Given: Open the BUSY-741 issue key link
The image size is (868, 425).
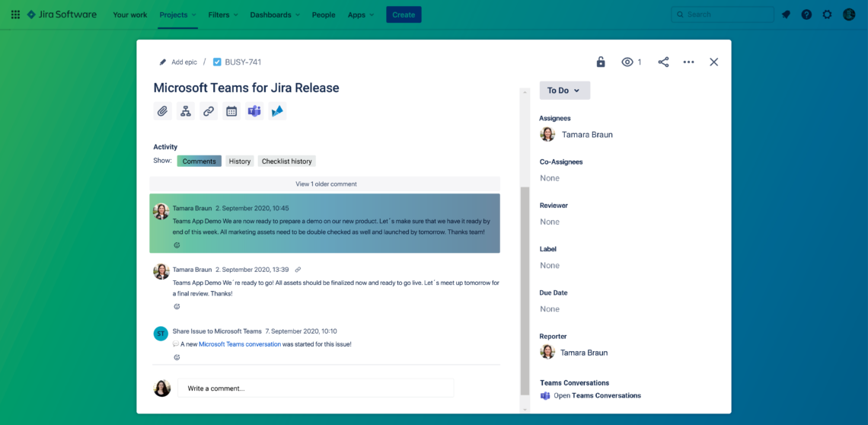Looking at the screenshot, I should tap(243, 62).
